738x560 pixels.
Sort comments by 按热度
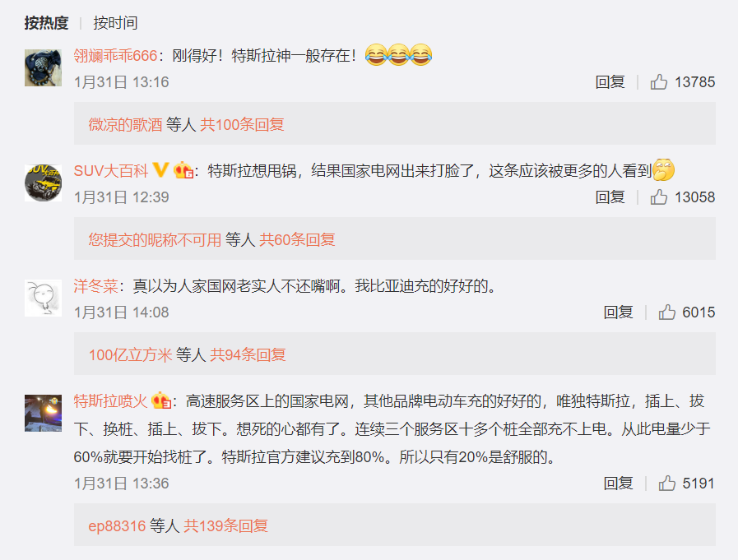click(46, 22)
